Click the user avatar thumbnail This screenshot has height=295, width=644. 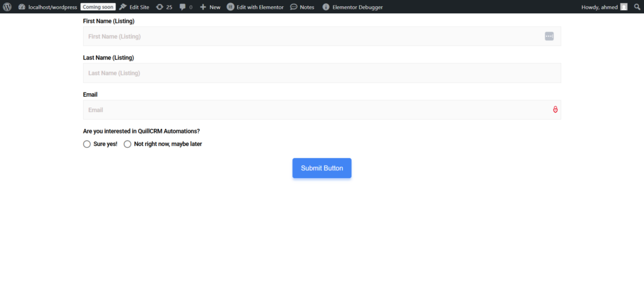pos(624,7)
